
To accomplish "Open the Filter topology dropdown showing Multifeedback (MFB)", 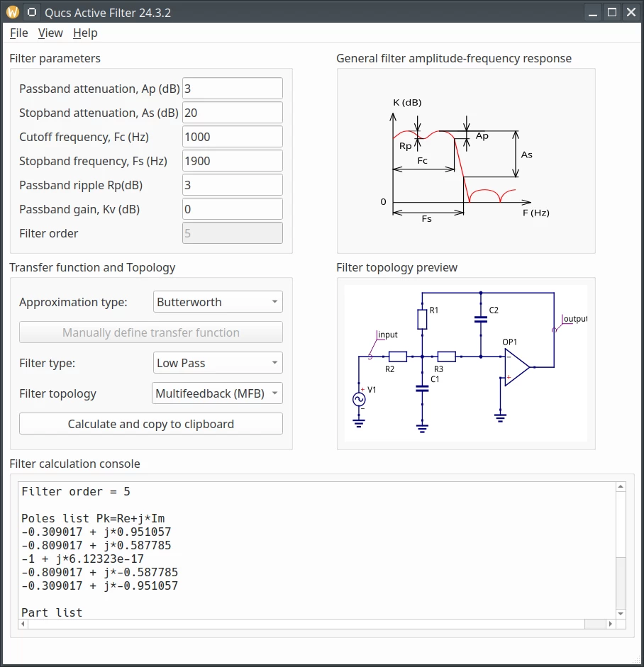I will (217, 393).
